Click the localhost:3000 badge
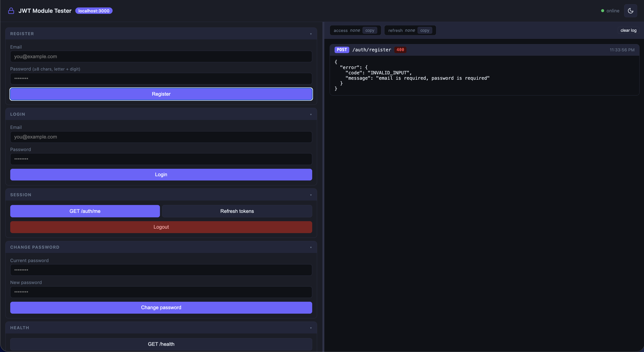This screenshot has width=644, height=352. [x=94, y=11]
